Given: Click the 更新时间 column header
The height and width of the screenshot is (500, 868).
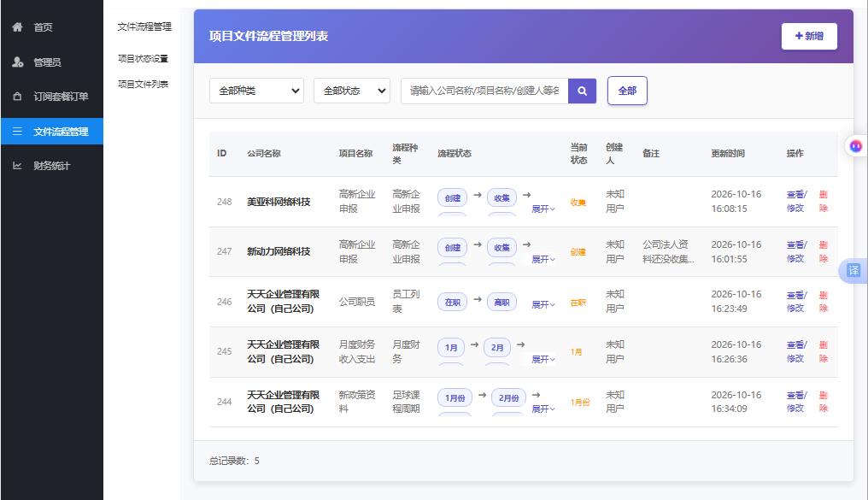Looking at the screenshot, I should [x=728, y=153].
